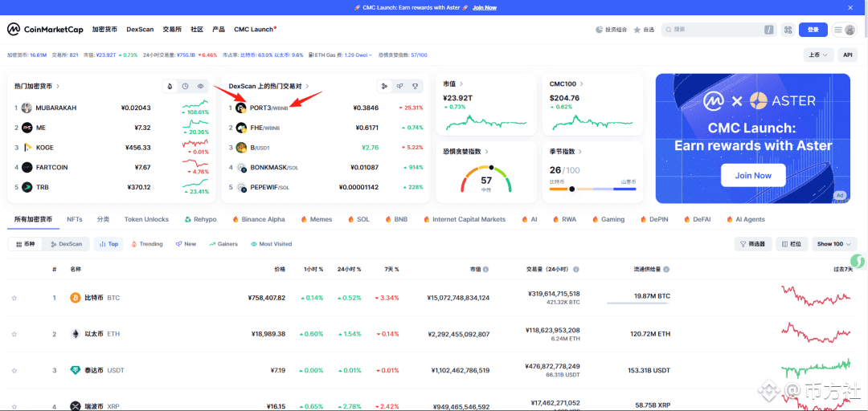Open KOGE coin icon
Screen dimensions: 868x411
[x=27, y=148]
